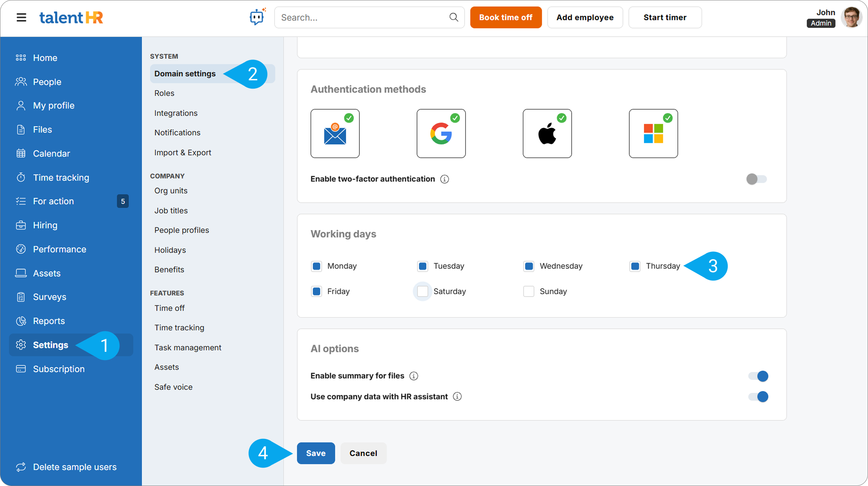Screen dimensions: 868x486
Task: Click the search magnifier icon
Action: point(454,17)
